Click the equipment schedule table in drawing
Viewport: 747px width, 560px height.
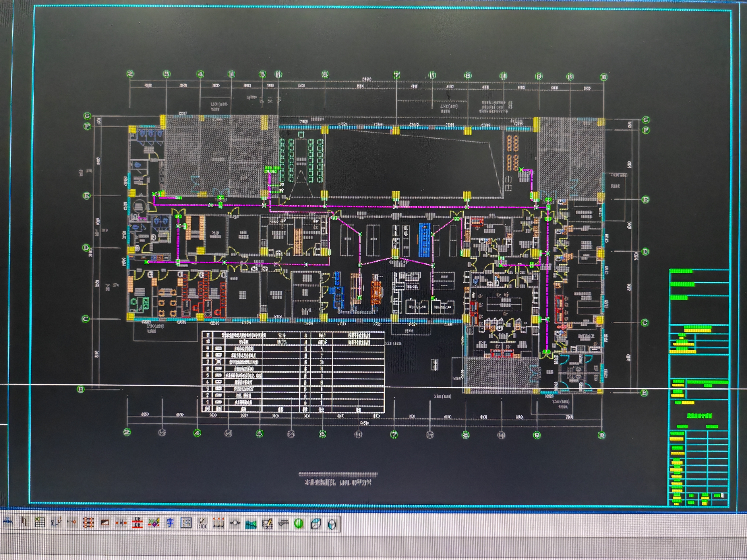[x=293, y=372]
